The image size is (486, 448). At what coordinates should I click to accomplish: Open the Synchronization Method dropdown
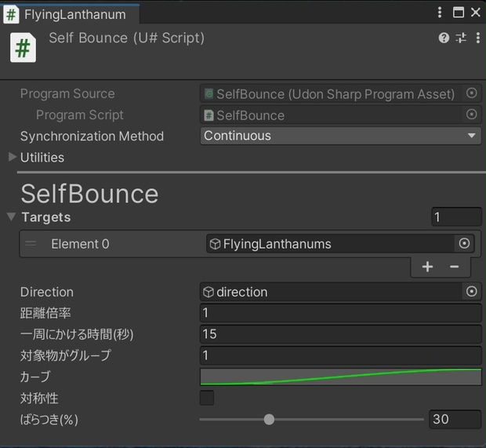point(341,136)
